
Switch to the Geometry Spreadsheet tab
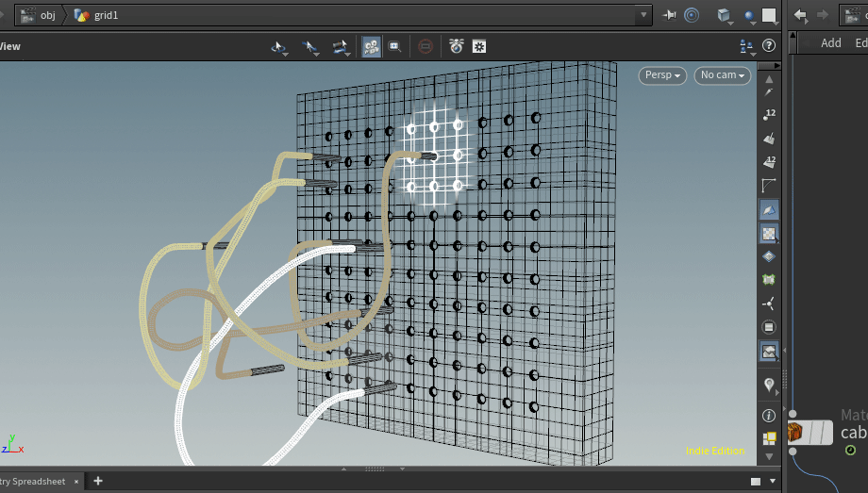pos(33,482)
